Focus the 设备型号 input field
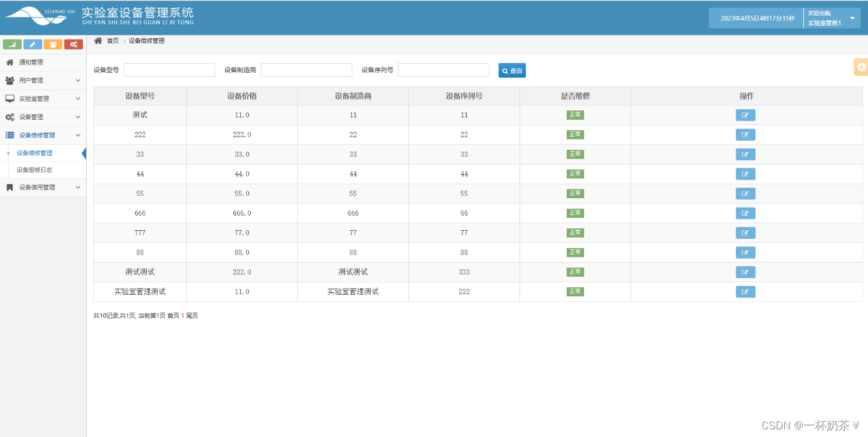 pyautogui.click(x=169, y=70)
